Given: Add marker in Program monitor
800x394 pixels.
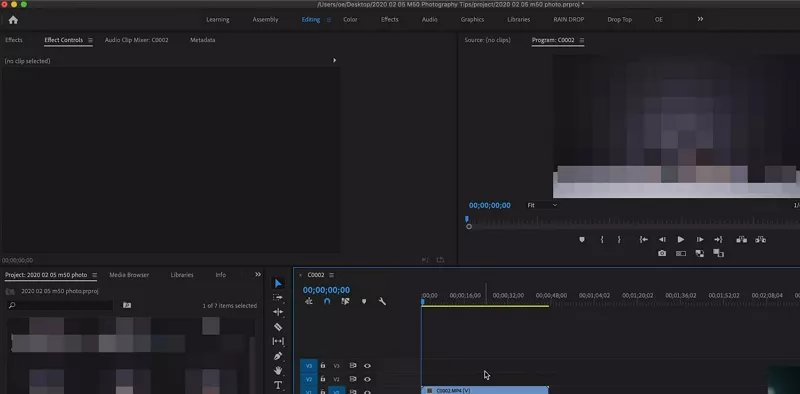Looking at the screenshot, I should [x=582, y=239].
